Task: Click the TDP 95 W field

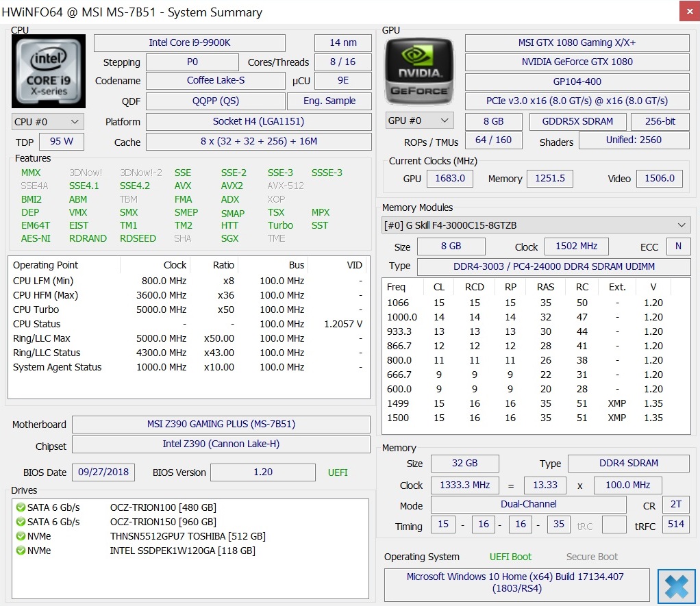Action: pyautogui.click(x=62, y=142)
